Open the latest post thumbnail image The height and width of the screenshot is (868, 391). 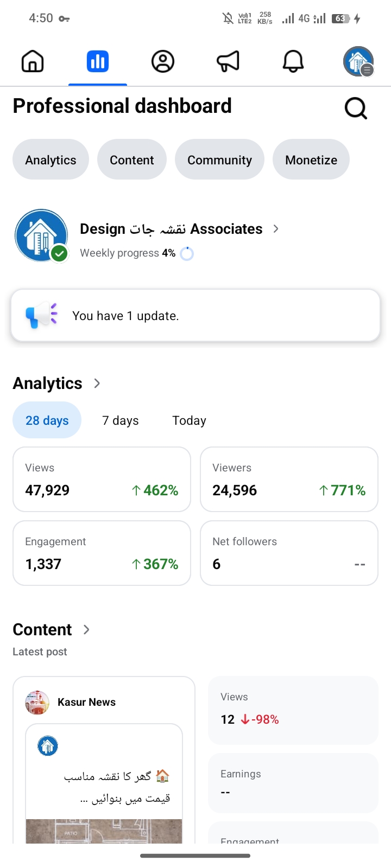[x=104, y=830]
